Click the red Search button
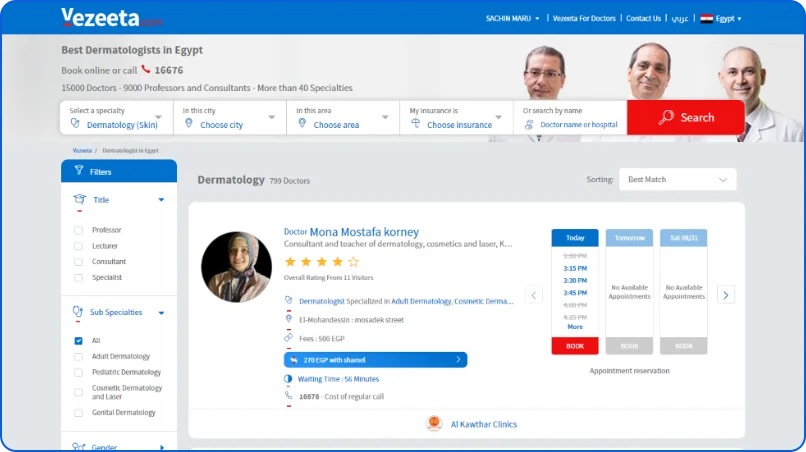 [686, 117]
